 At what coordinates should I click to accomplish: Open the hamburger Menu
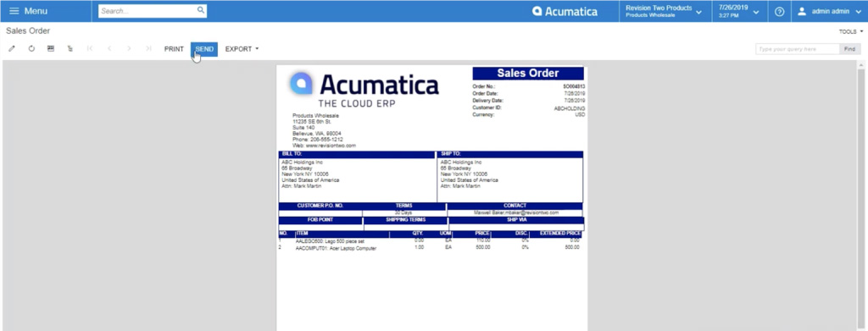pyautogui.click(x=28, y=11)
